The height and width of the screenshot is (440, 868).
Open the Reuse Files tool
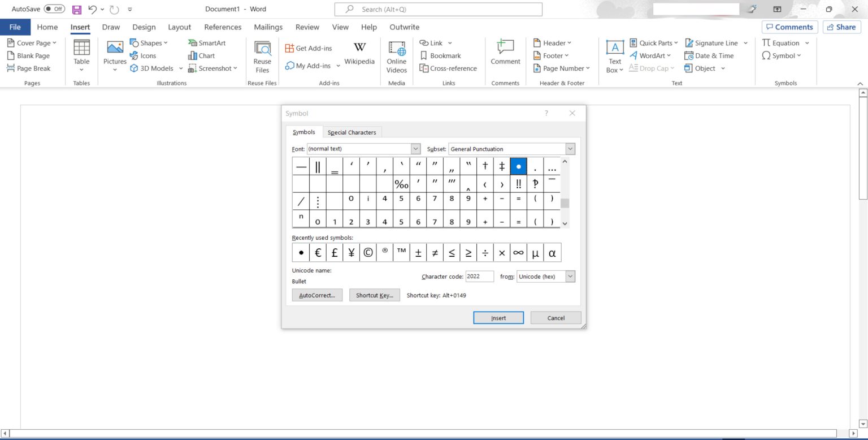262,50
